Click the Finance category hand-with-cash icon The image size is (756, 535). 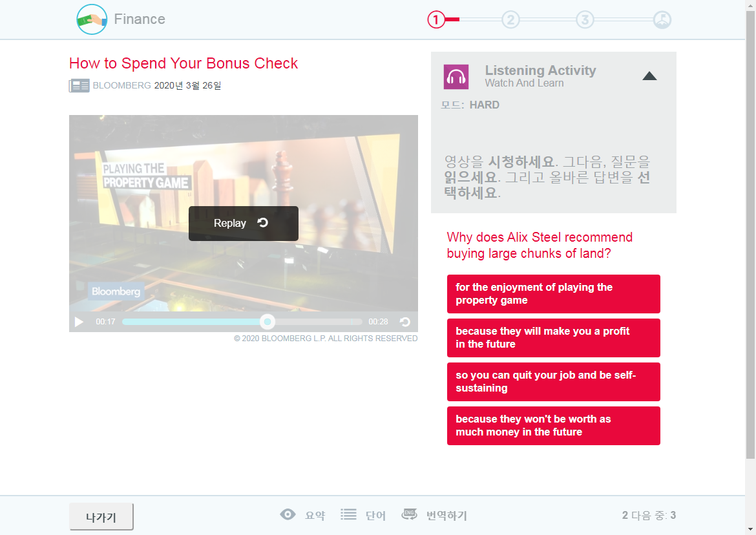coord(92,19)
